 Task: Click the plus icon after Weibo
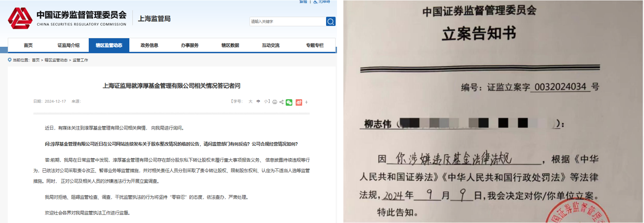306,102
